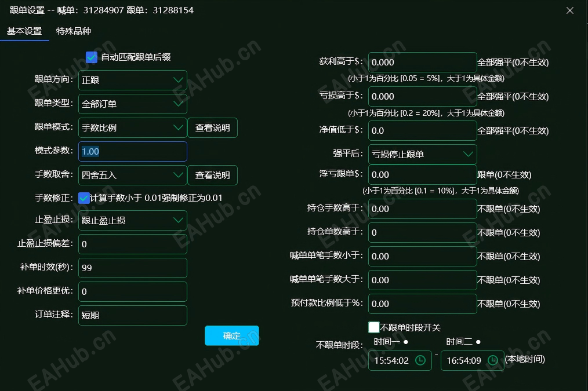Open the 手数取舍 dropdown showing 四舍五入
588x391 pixels.
(x=132, y=175)
